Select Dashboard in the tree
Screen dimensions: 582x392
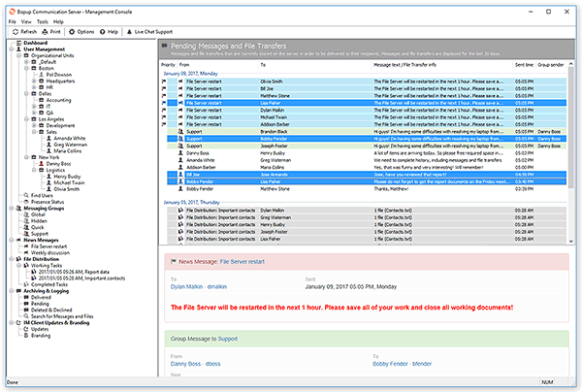click(35, 43)
